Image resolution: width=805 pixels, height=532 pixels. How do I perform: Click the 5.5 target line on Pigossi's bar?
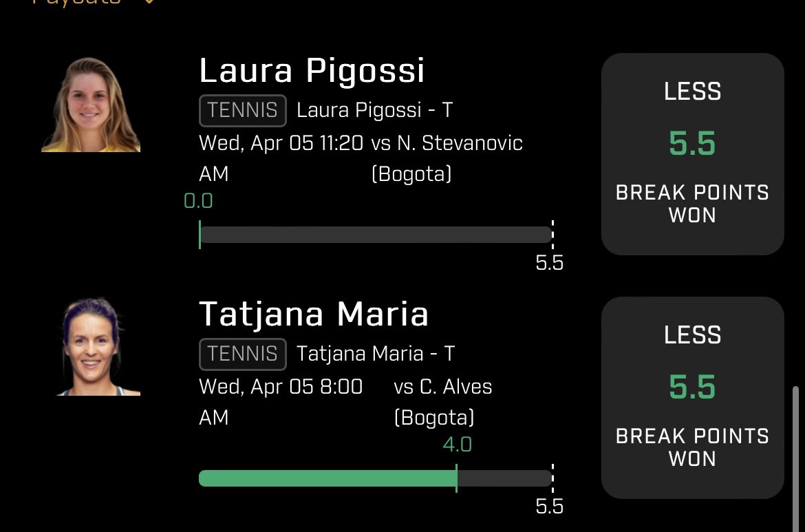click(x=552, y=231)
